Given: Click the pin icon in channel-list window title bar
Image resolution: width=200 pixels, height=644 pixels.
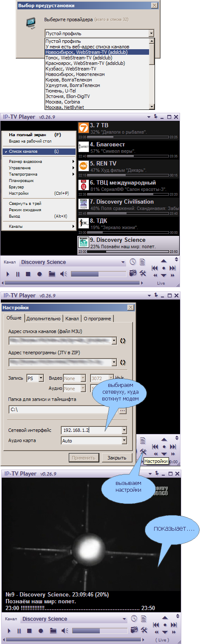Looking at the screenshot, I should [x=155, y=117].
